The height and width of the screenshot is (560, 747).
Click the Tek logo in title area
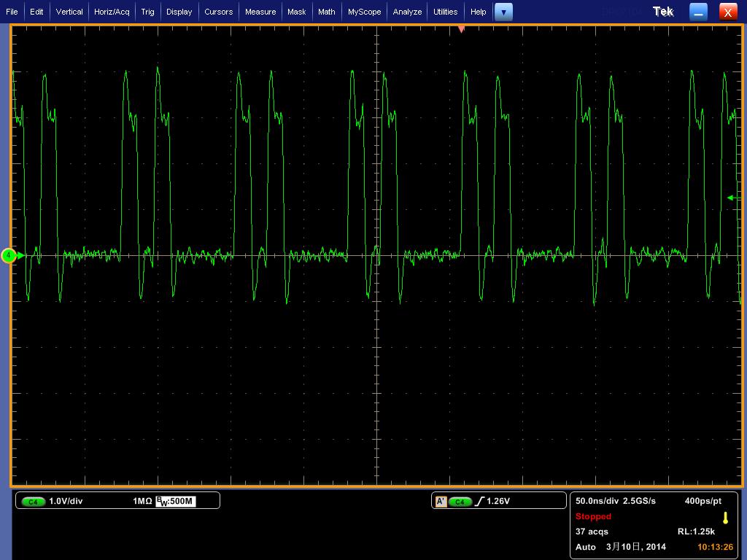663,12
